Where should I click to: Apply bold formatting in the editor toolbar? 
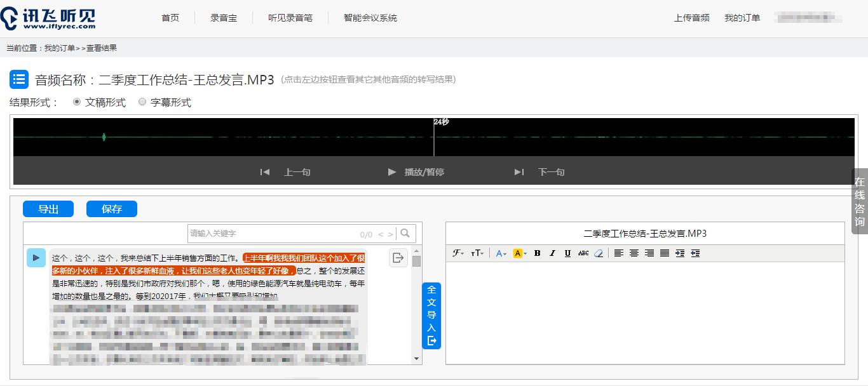pyautogui.click(x=537, y=253)
